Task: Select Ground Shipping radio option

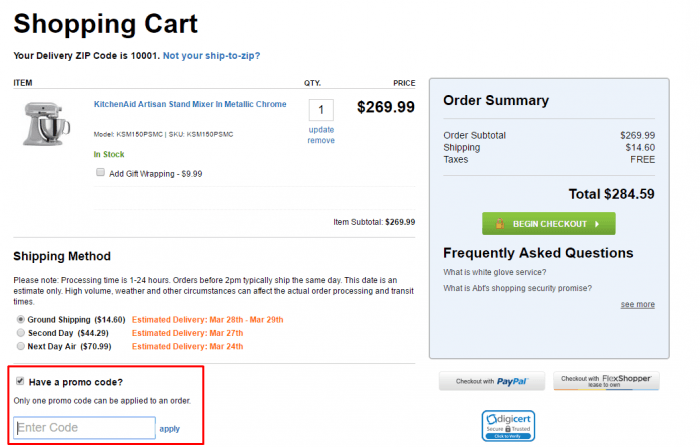Action: (21, 319)
